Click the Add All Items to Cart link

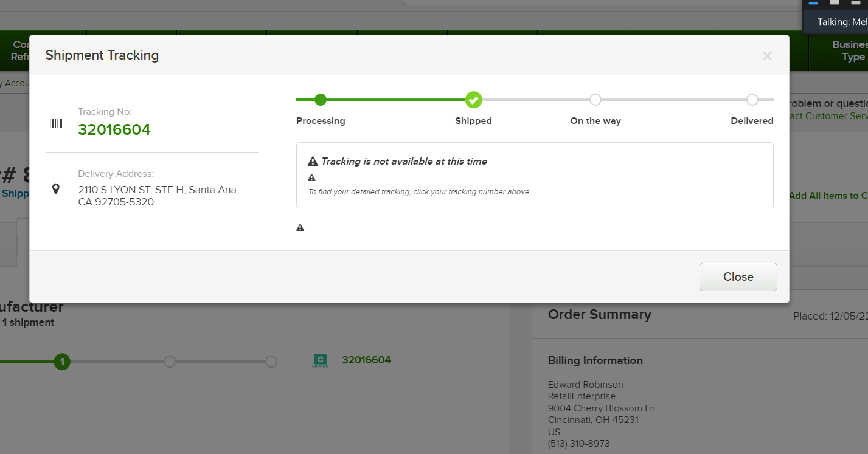[828, 196]
